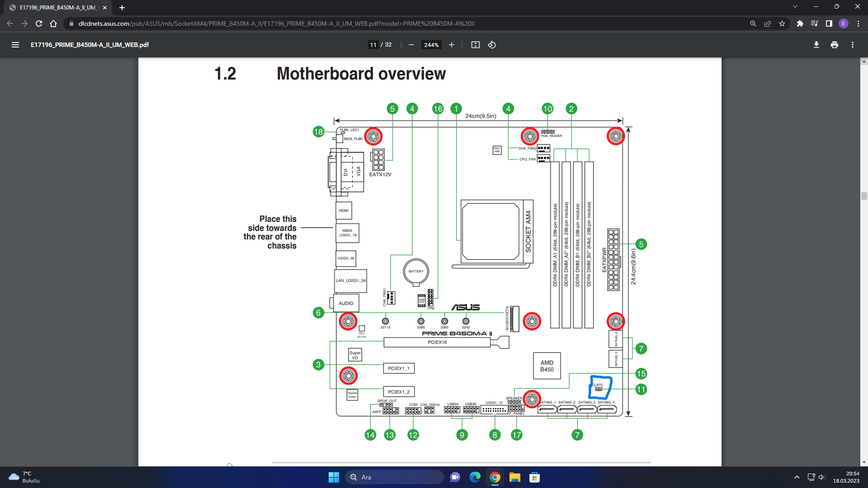Click the scrollbar down arrow
This screenshot has height=488, width=868.
coord(864,462)
